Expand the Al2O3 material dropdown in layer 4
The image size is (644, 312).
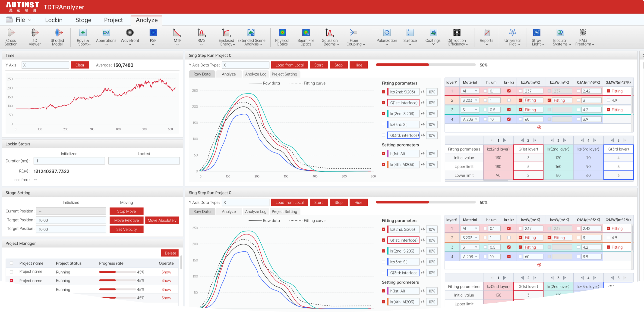[x=470, y=119]
